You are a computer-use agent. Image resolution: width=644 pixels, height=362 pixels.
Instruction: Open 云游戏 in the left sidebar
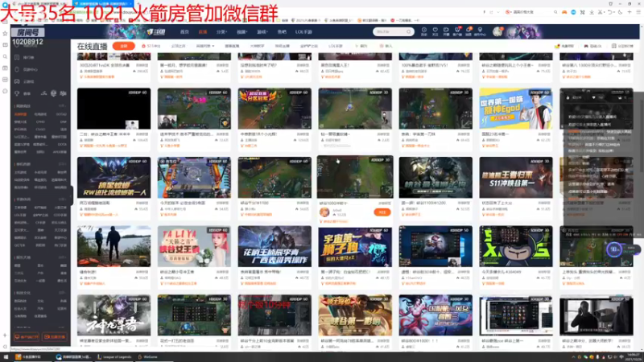coord(25,81)
